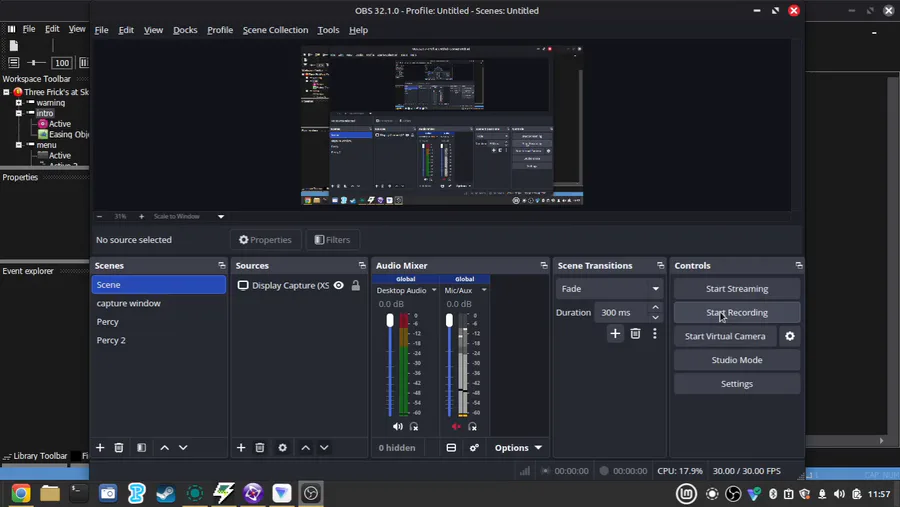Move scene up arrow in Scenes panel
900x507 pixels.
click(164, 447)
